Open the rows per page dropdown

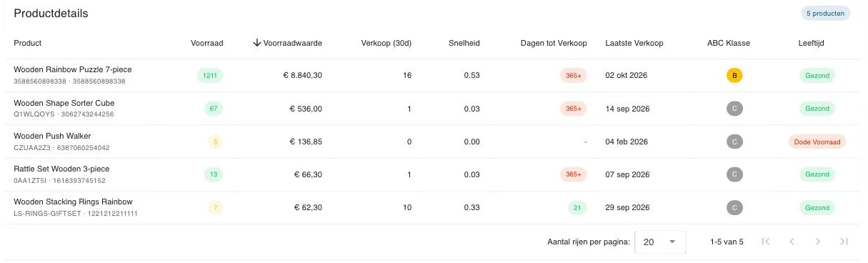tap(660, 242)
